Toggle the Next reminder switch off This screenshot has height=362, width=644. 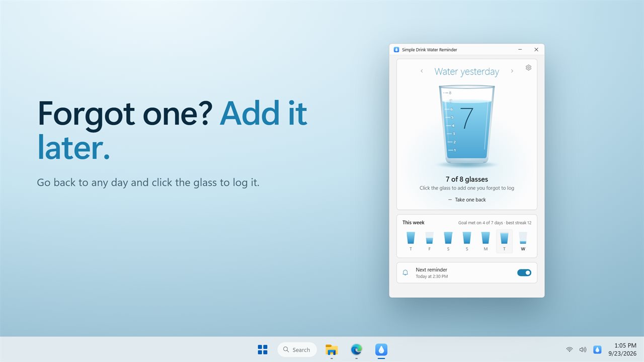click(x=524, y=273)
